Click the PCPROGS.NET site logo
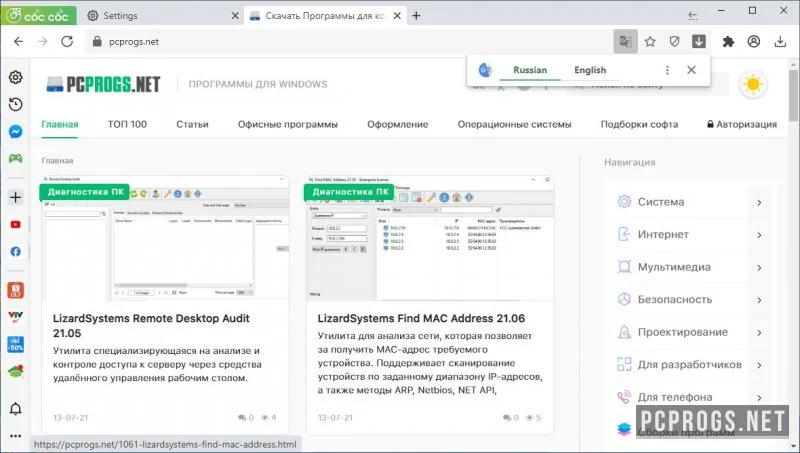Image resolution: width=800 pixels, height=453 pixels. pyautogui.click(x=103, y=84)
